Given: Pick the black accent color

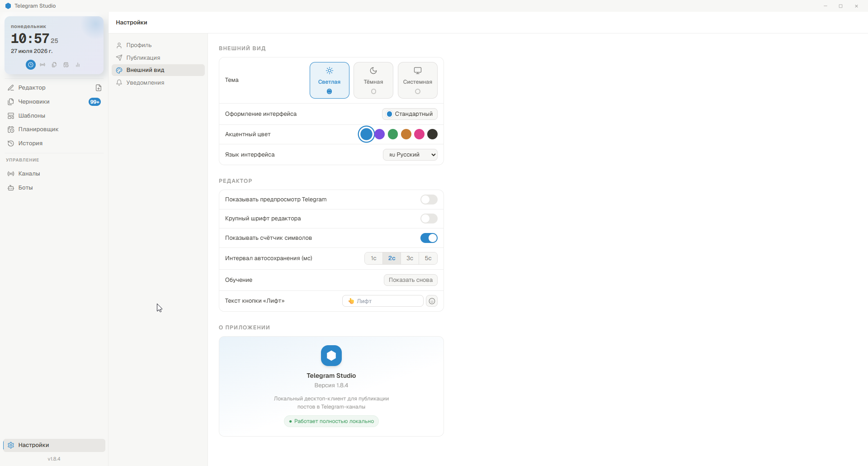Looking at the screenshot, I should pyautogui.click(x=433, y=134).
